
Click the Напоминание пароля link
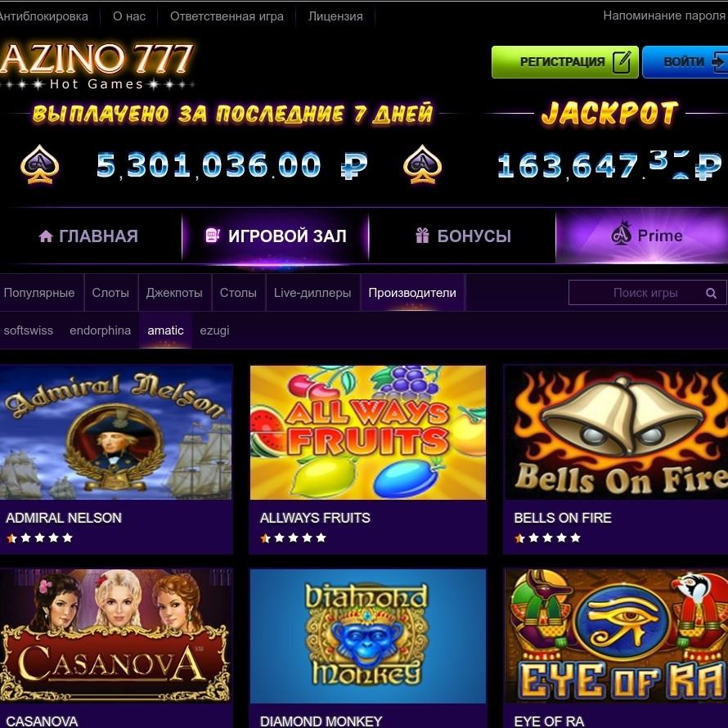point(664,16)
